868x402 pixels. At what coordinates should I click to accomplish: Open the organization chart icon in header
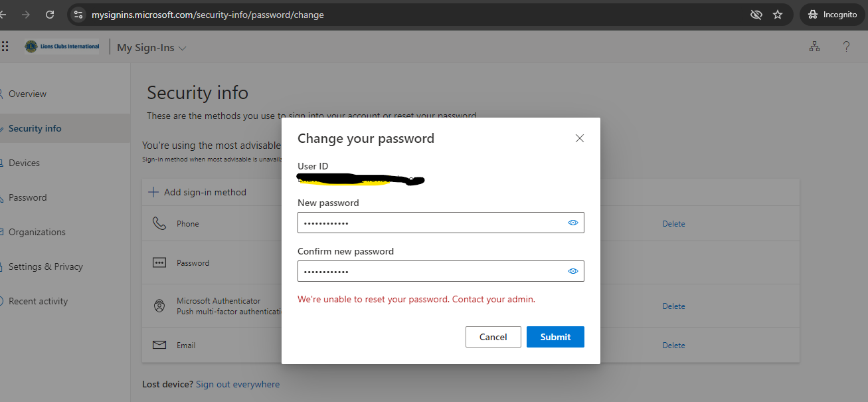(814, 47)
